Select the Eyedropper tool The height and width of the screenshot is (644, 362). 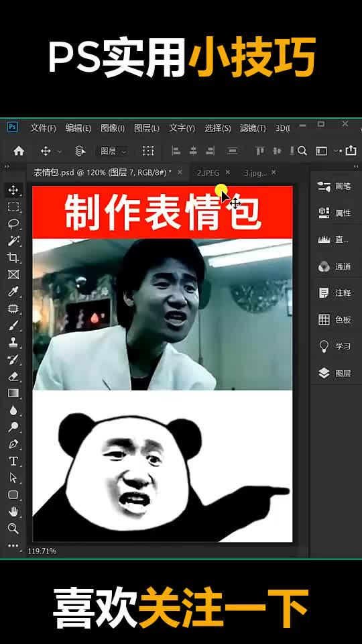click(x=13, y=291)
